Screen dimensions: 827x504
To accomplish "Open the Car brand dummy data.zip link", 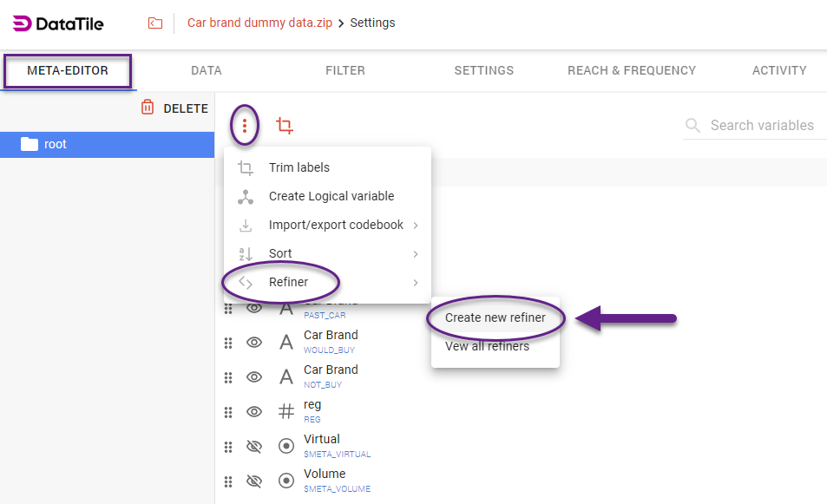I will point(259,23).
